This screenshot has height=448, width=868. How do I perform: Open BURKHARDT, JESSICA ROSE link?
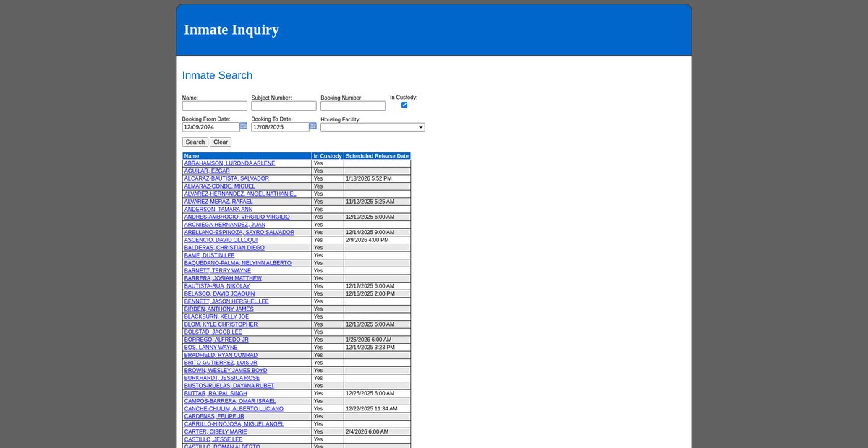(x=222, y=378)
